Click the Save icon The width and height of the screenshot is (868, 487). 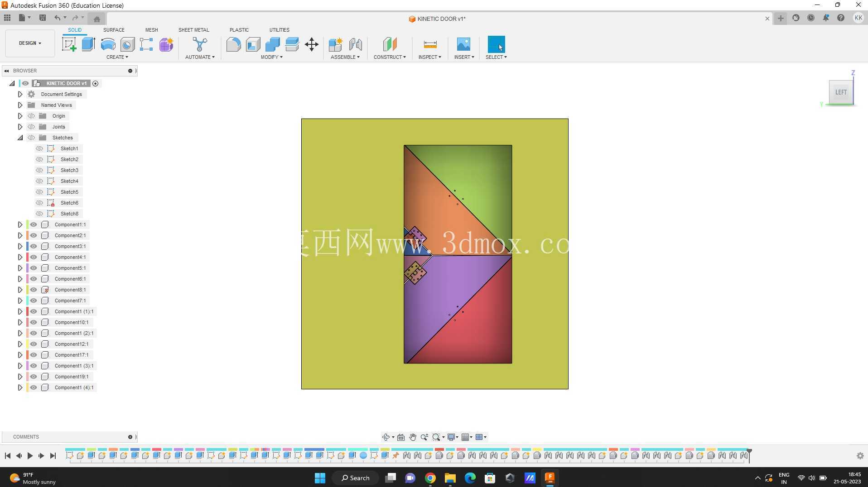[43, 18]
